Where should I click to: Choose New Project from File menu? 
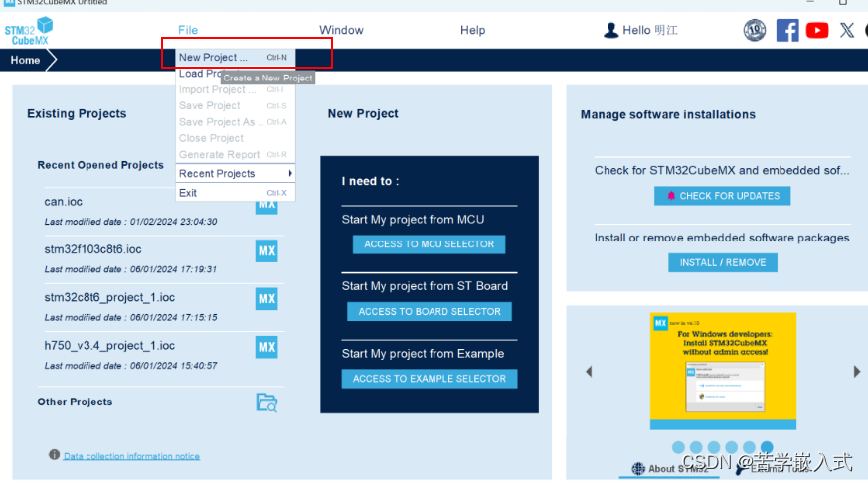pos(236,57)
